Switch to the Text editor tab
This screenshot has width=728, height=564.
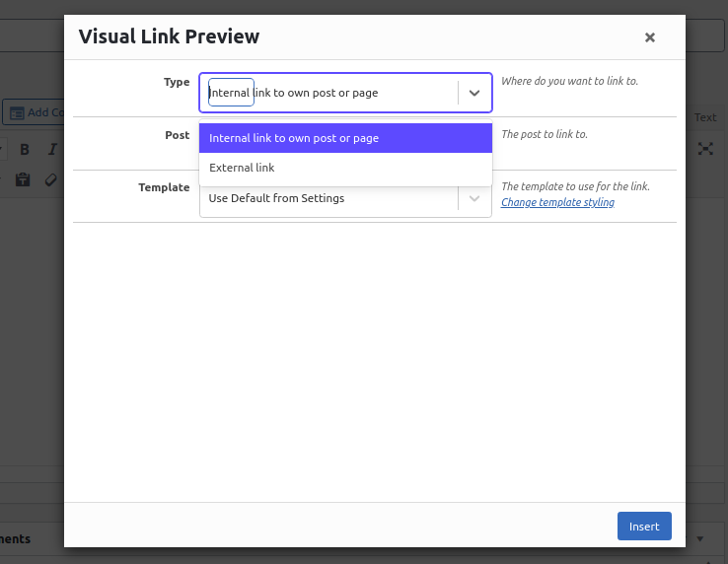[705, 117]
